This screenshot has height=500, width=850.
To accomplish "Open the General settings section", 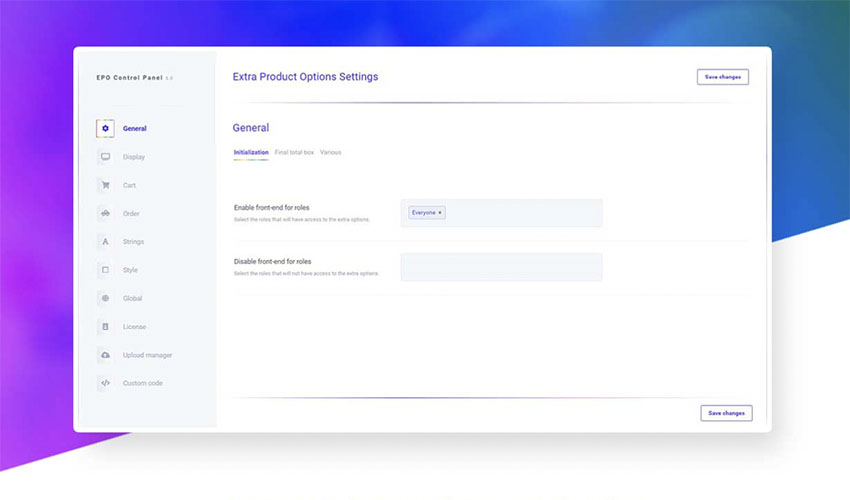I will point(134,129).
